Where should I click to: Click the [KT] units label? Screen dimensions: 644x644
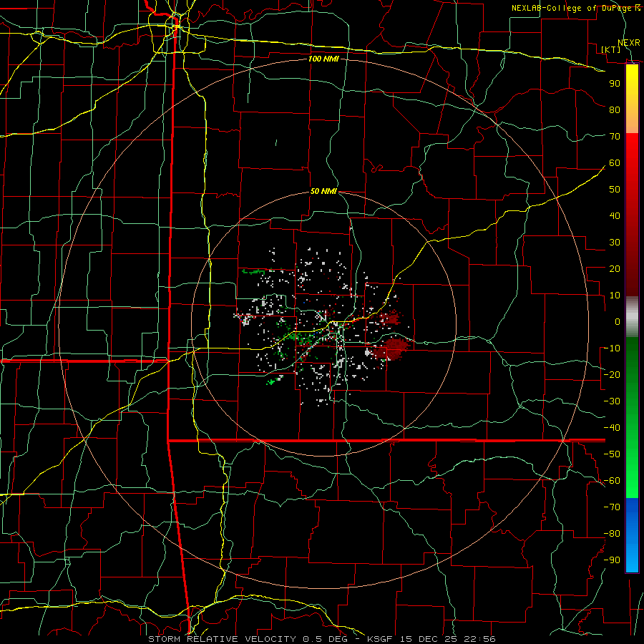(x=610, y=49)
